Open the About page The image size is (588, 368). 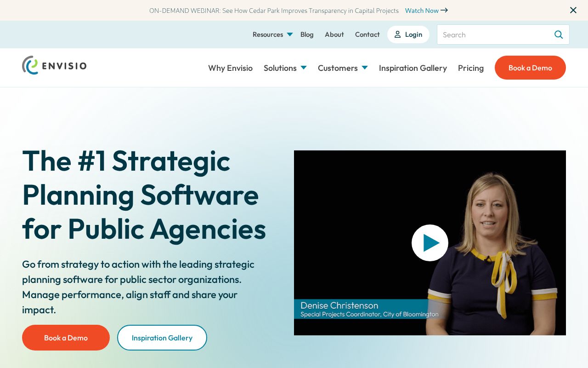[x=334, y=34]
